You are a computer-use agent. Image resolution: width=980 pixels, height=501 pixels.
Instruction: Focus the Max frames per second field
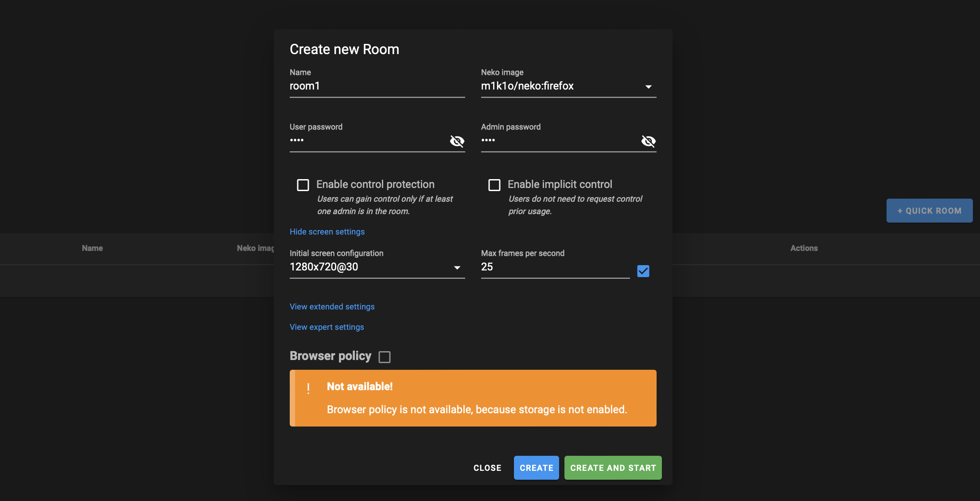coord(555,267)
